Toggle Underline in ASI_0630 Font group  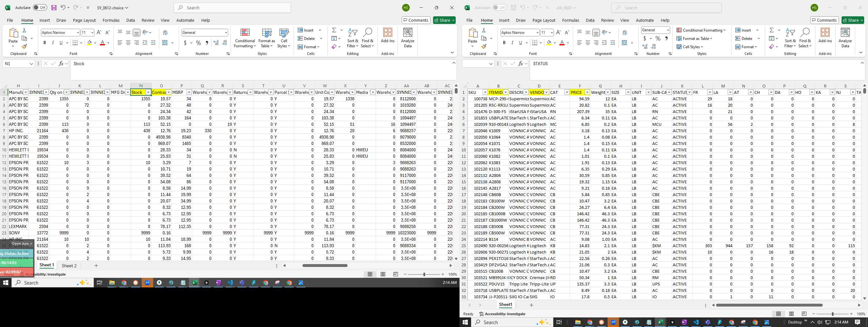tap(520, 43)
